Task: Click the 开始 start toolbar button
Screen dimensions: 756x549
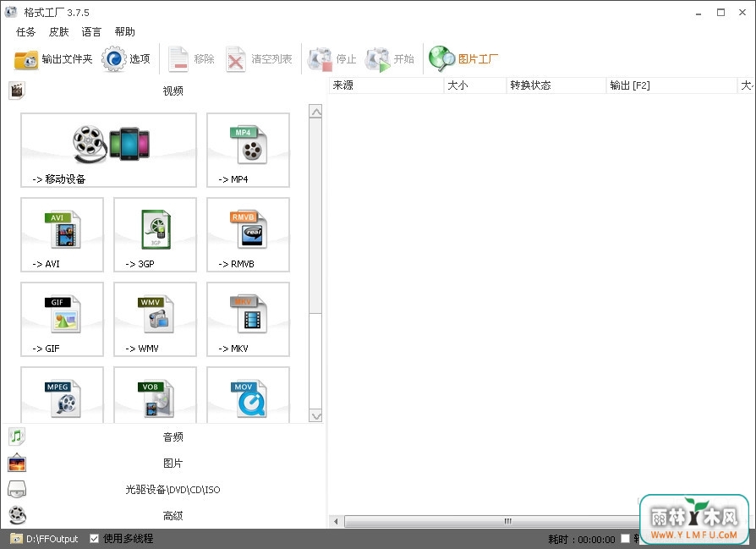Action: pyautogui.click(x=390, y=59)
